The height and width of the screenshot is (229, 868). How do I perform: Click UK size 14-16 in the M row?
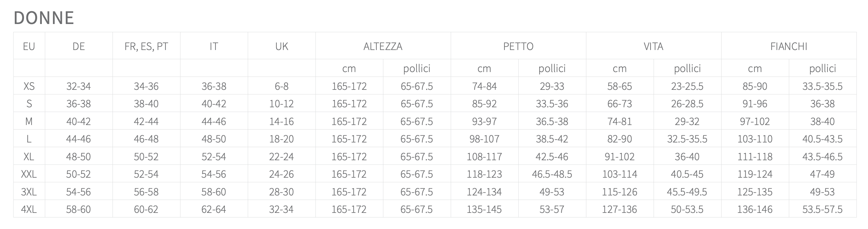pyautogui.click(x=281, y=121)
